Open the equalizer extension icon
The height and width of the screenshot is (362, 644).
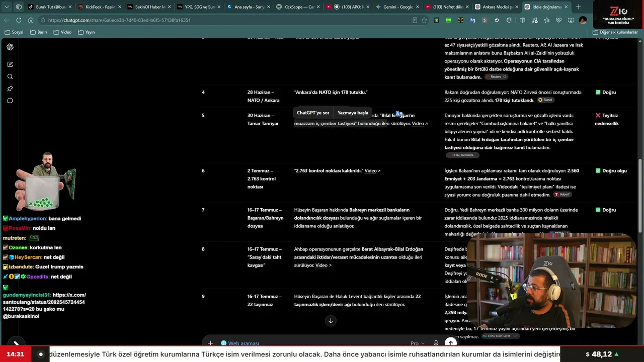tap(436, 20)
